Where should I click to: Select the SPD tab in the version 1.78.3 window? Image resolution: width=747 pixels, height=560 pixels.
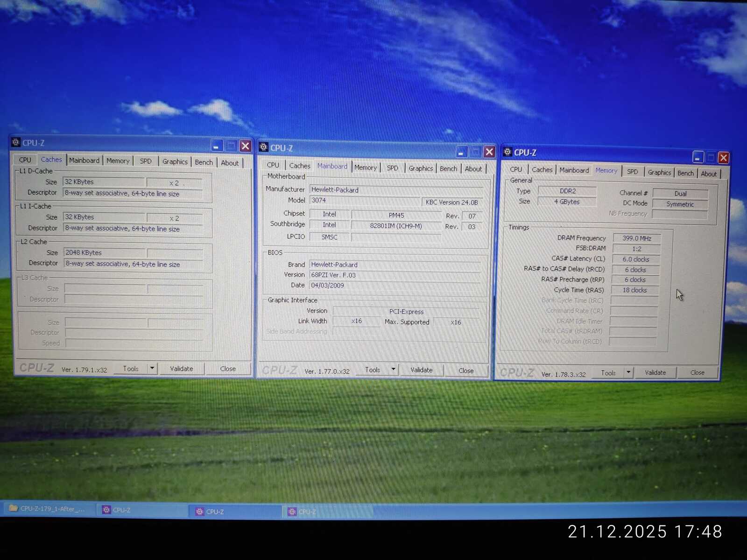point(633,172)
